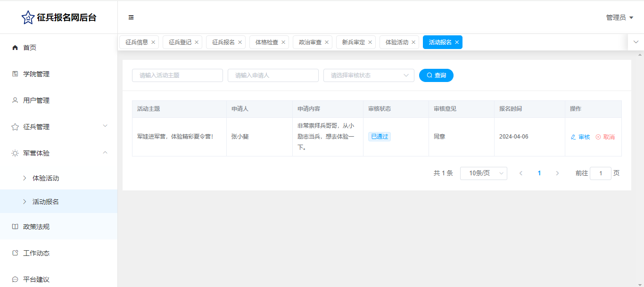Click 审核 for 张小斐's application
The height and width of the screenshot is (287, 644).
[x=580, y=137]
